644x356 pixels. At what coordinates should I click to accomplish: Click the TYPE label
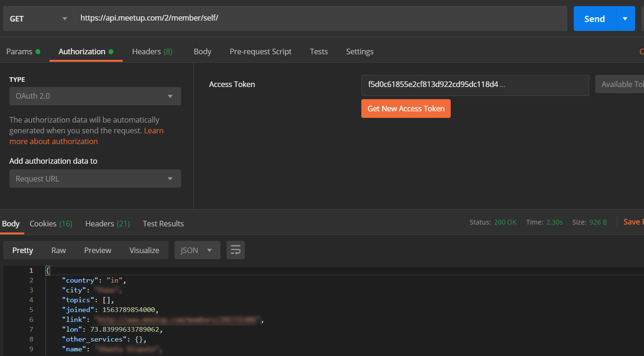[x=17, y=80]
